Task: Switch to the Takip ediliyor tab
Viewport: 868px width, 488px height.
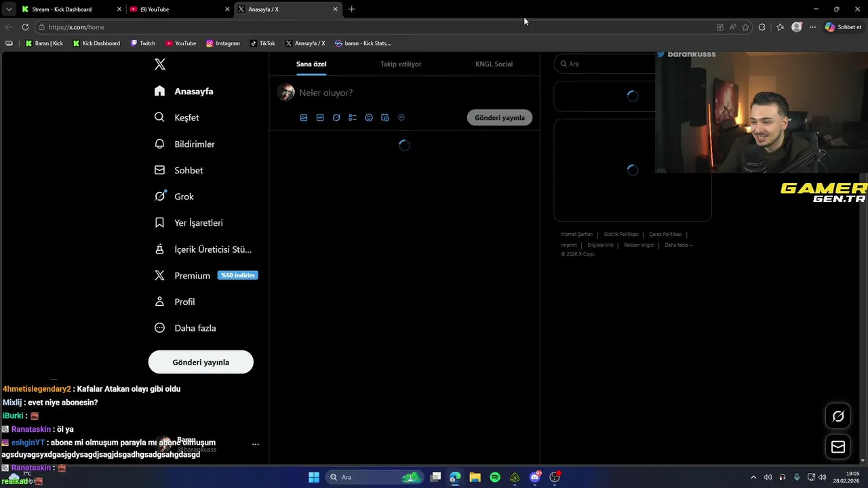Action: click(x=401, y=64)
